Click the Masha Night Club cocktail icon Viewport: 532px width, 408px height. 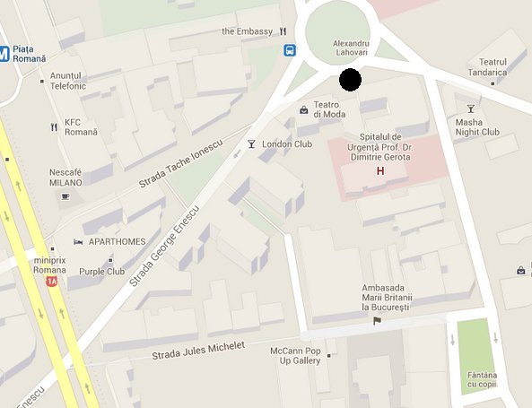[x=471, y=109]
